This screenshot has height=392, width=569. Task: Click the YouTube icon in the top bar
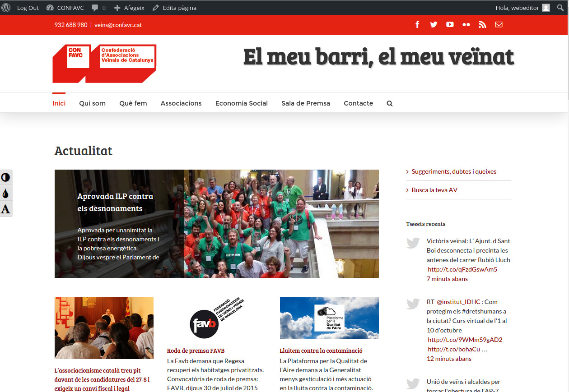pos(450,25)
